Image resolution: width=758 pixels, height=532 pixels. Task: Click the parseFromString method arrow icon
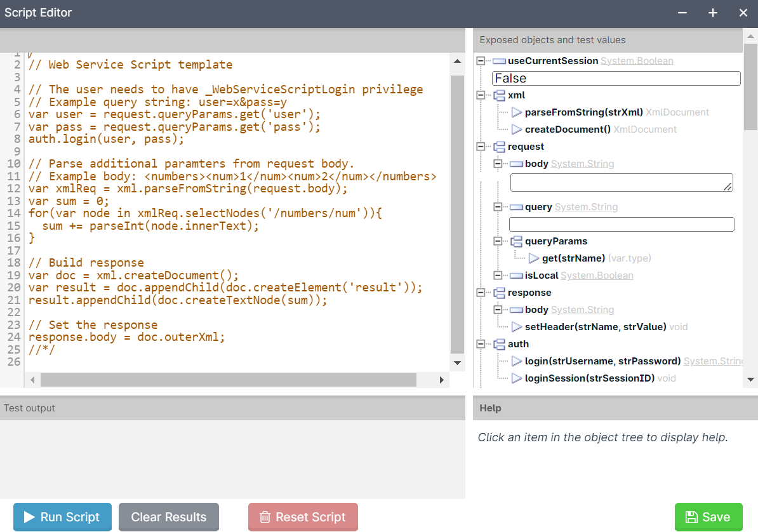pyautogui.click(x=517, y=113)
